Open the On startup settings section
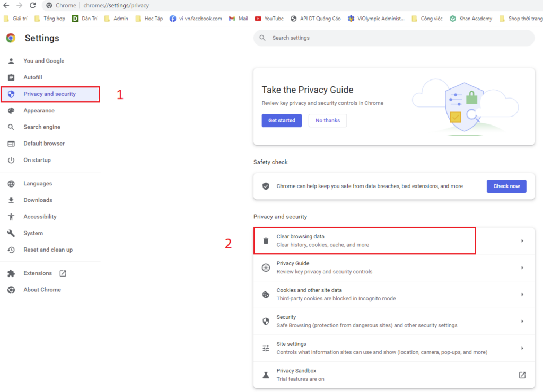Viewport: 543px width, 392px height. pyautogui.click(x=50, y=160)
